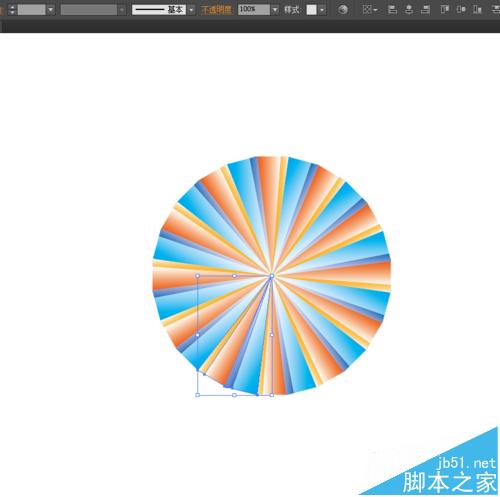Viewport: 500px width, 497px height.
Task: Click the bottom-left bounding box handle
Action: [x=198, y=395]
